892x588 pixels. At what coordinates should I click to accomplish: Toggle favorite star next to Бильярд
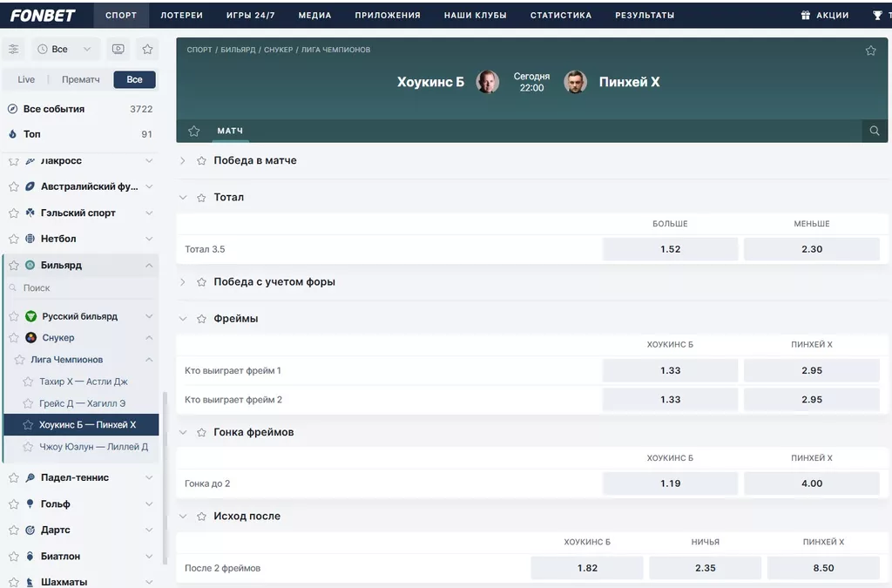pos(13,266)
